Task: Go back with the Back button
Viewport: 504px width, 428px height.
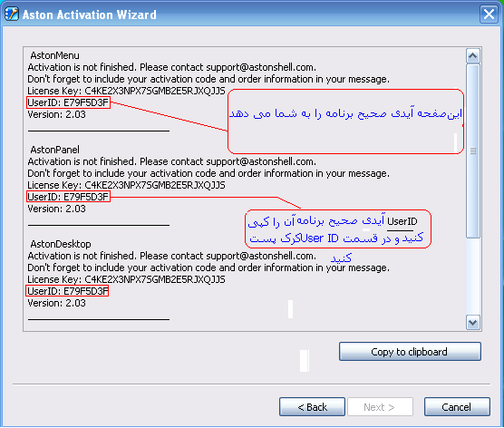Action: point(312,407)
